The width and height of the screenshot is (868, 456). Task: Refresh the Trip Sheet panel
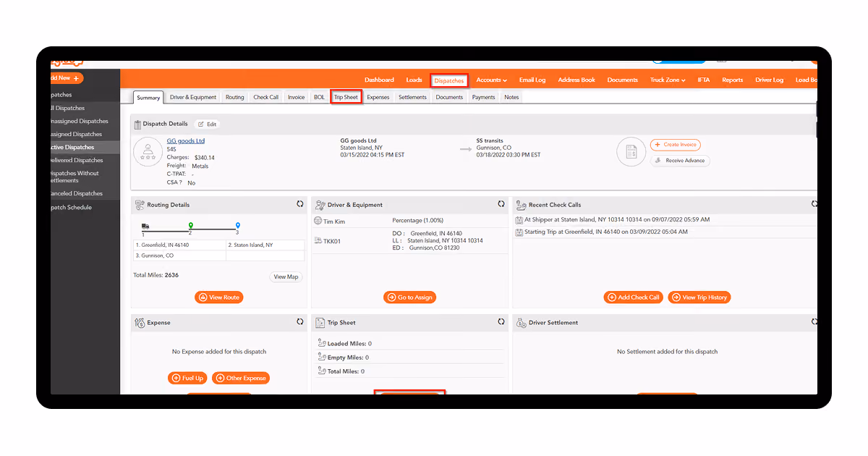501,321
